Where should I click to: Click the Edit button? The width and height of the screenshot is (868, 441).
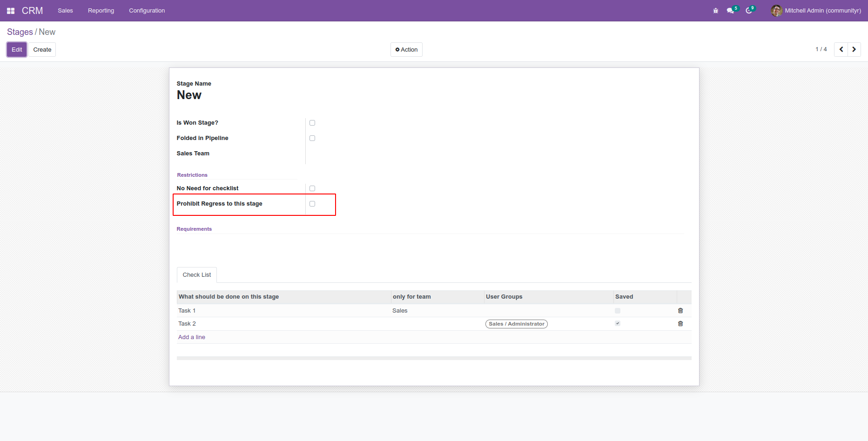point(17,50)
